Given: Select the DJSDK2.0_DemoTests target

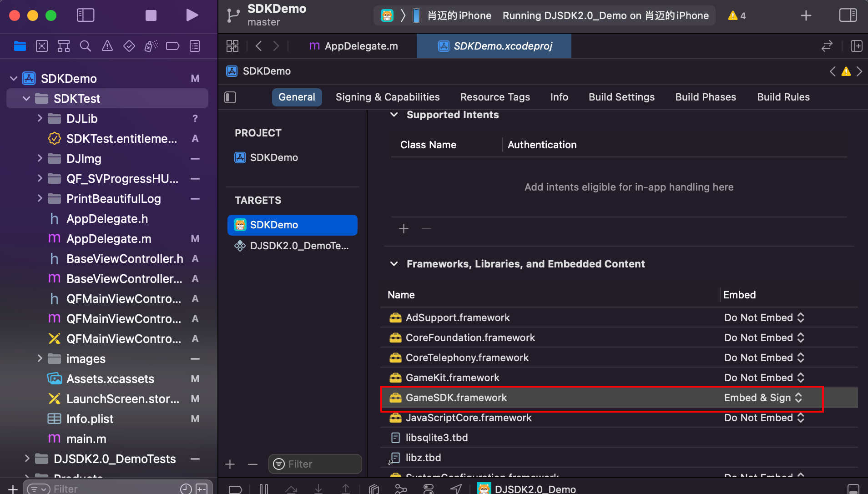Looking at the screenshot, I should click(292, 246).
